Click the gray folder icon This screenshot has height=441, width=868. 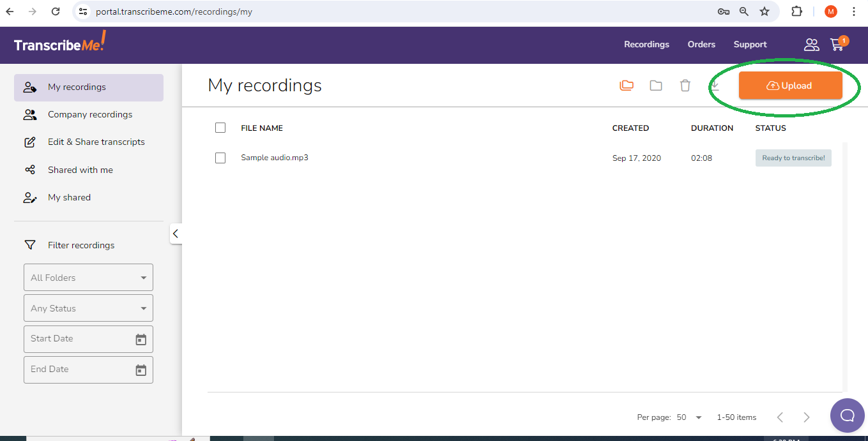656,86
